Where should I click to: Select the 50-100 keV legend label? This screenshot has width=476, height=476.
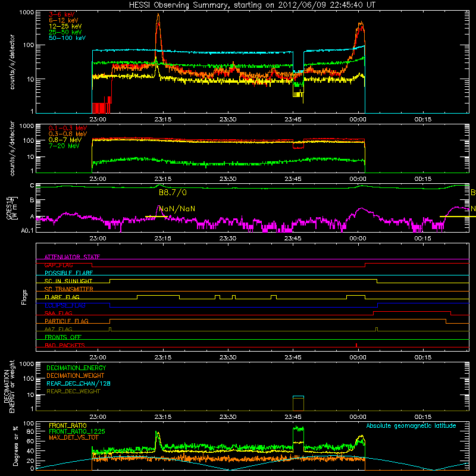coord(67,38)
